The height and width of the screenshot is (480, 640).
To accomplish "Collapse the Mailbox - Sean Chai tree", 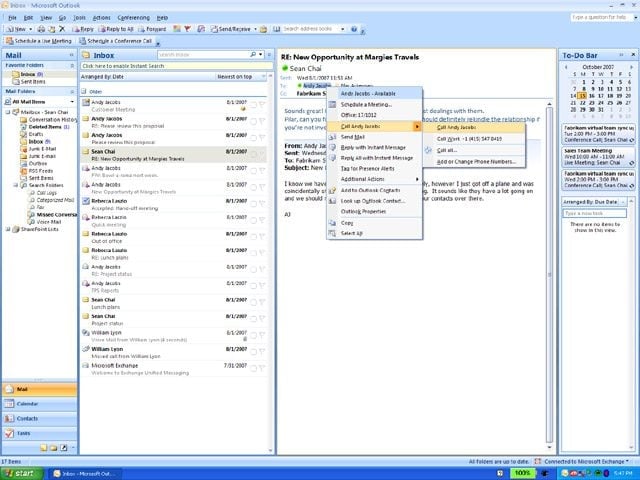I will coord(8,112).
